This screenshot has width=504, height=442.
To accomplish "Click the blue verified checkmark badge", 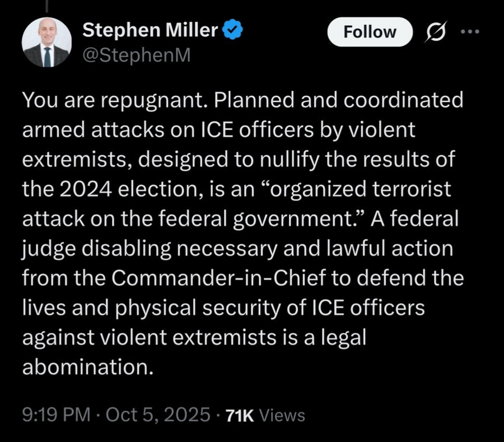I will (x=232, y=31).
